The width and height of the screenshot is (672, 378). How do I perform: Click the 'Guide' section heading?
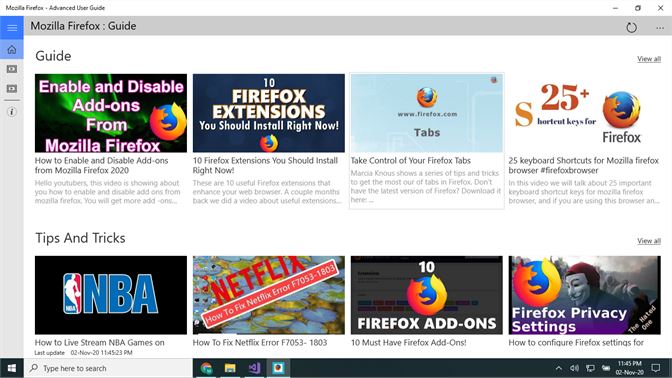coord(53,56)
